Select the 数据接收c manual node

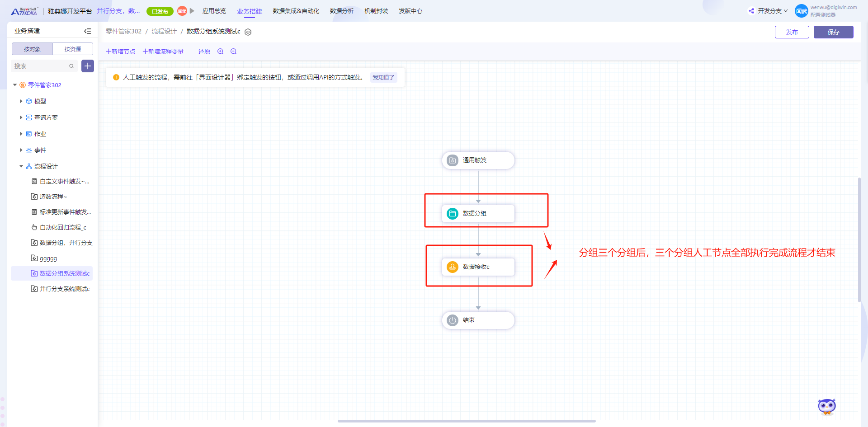pyautogui.click(x=478, y=267)
